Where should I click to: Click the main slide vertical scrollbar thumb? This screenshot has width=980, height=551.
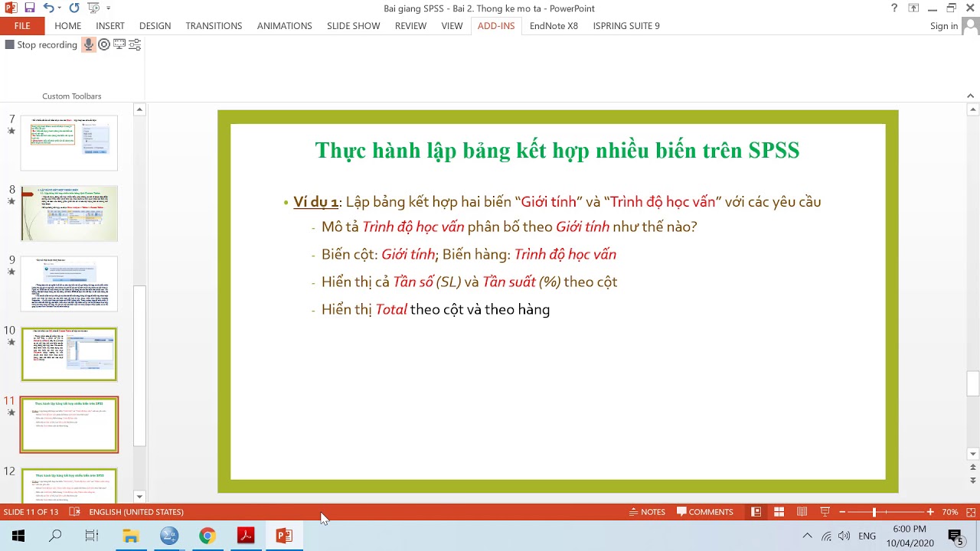(x=973, y=383)
